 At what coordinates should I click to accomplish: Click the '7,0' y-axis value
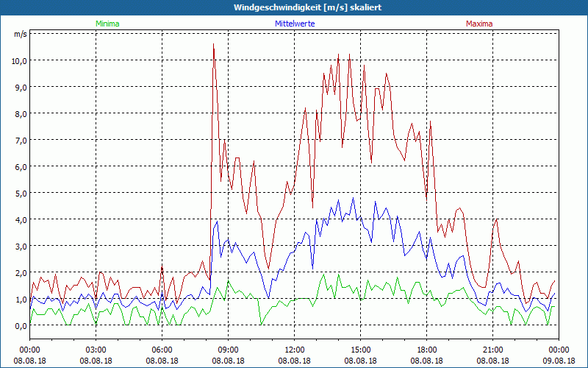click(x=21, y=140)
